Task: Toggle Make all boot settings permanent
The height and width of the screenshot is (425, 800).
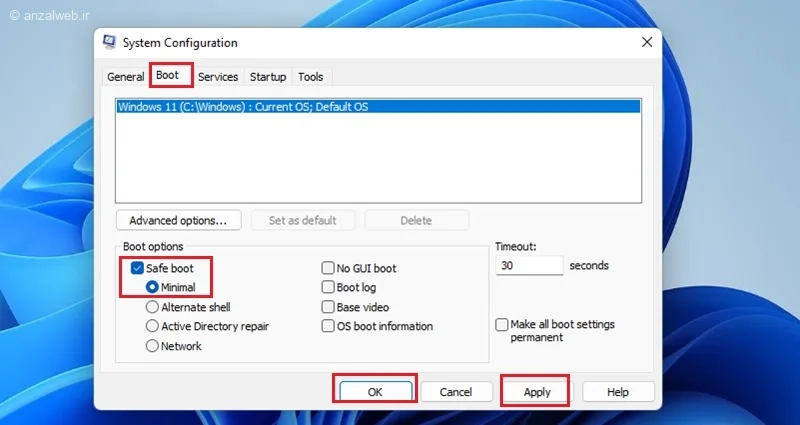Action: pos(502,325)
